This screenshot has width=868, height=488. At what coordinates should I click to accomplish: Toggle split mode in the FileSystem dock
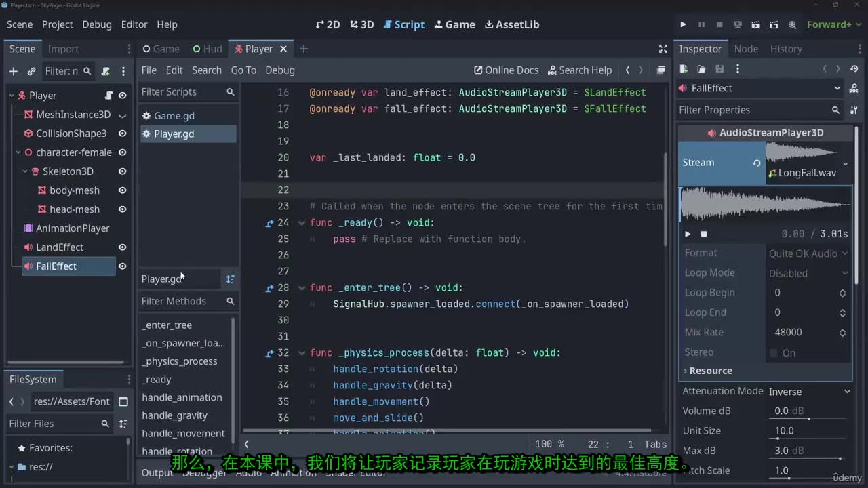123,401
